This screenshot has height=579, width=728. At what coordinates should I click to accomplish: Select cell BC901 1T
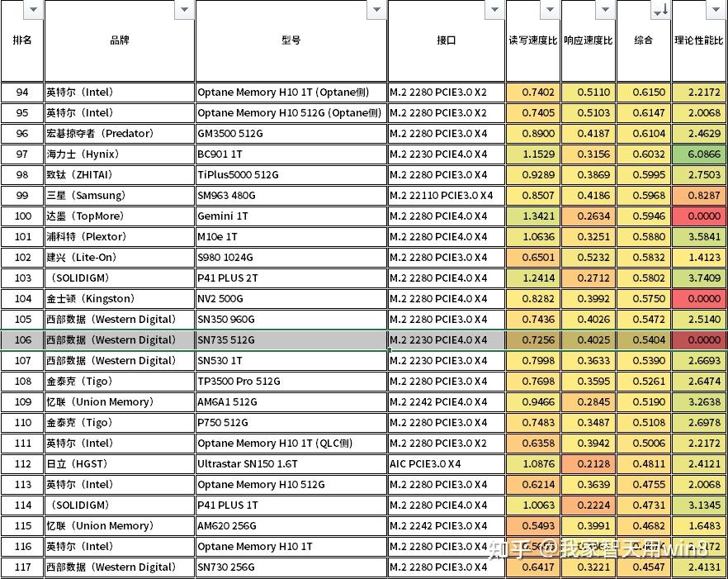pos(291,154)
